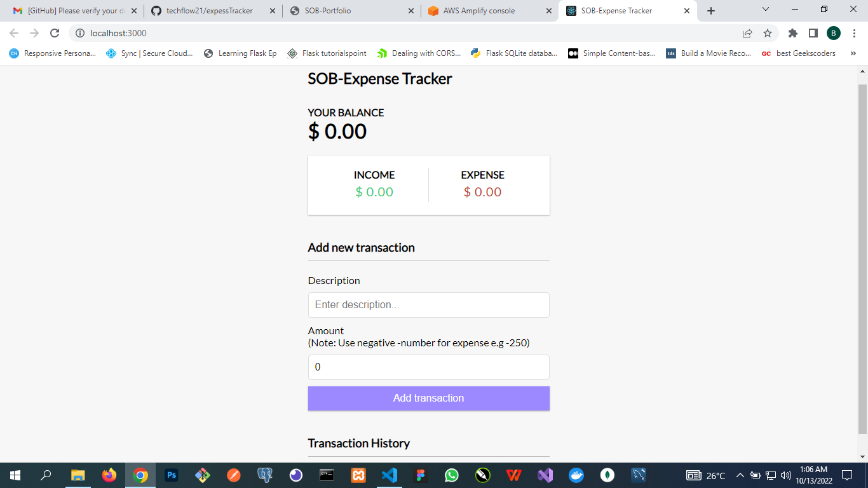Open Visual Studio Code from the taskbar
The width and height of the screenshot is (868, 488).
tap(390, 475)
